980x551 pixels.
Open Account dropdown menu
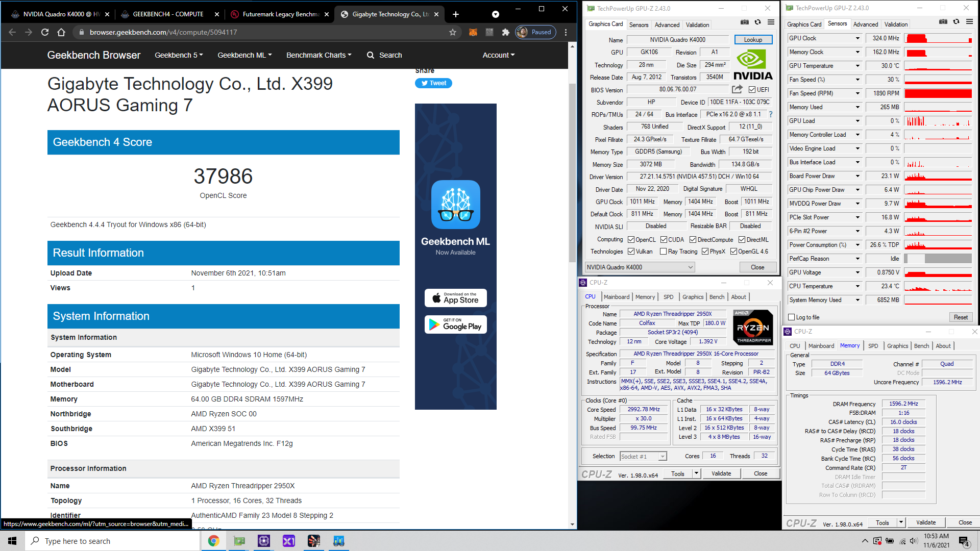pyautogui.click(x=499, y=55)
